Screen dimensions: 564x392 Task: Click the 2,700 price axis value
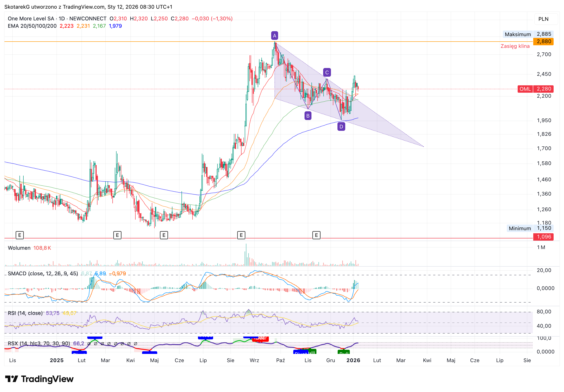coord(544,54)
